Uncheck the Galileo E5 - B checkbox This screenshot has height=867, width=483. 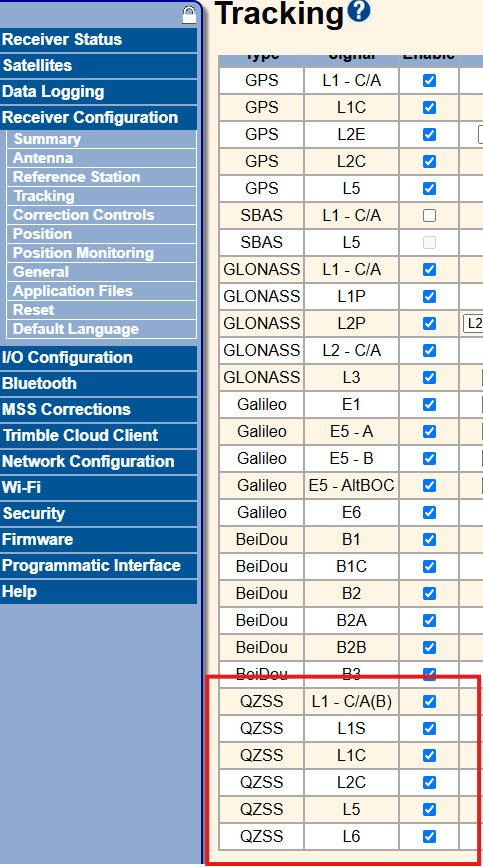[429, 458]
